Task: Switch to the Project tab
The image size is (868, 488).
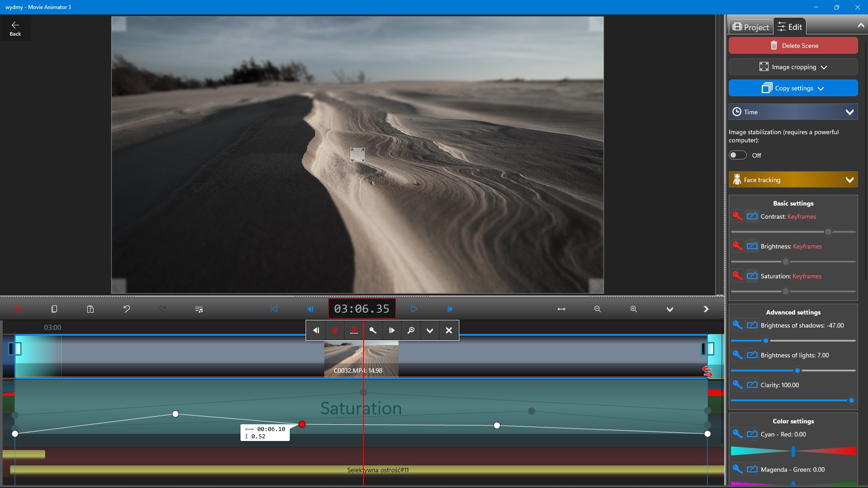Action: pyautogui.click(x=750, y=26)
